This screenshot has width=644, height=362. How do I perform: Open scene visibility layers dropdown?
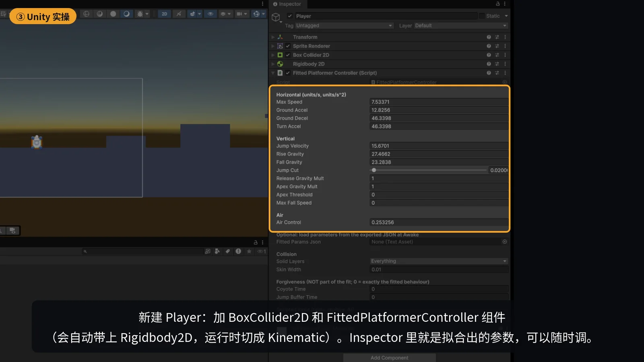(x=225, y=14)
